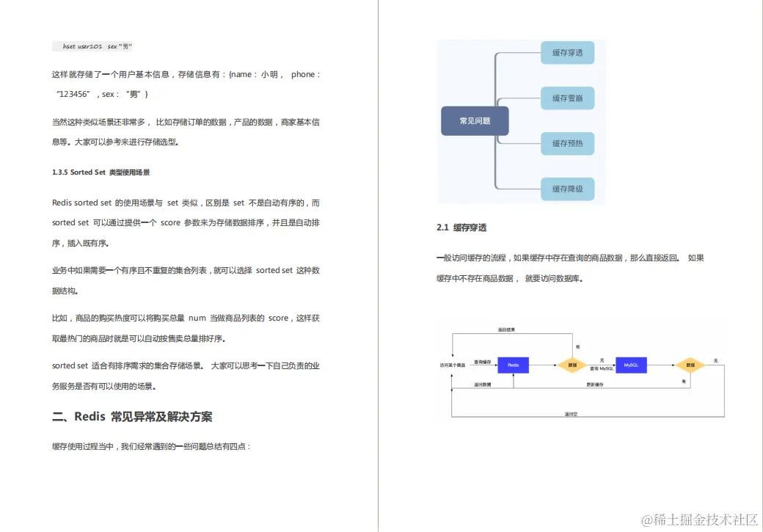The width and height of the screenshot is (763, 532).
Task: Click the line starting '缓存中不存在商品数据'
Action: (510, 278)
